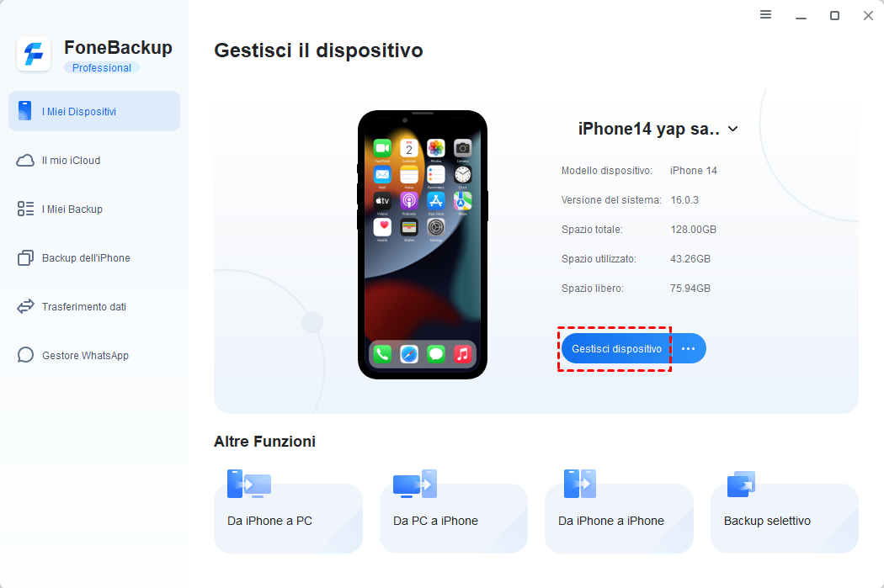Screen dimensions: 884x588
Task: Open the Gestore WhatsApp chat bubble icon
Action: pos(25,355)
